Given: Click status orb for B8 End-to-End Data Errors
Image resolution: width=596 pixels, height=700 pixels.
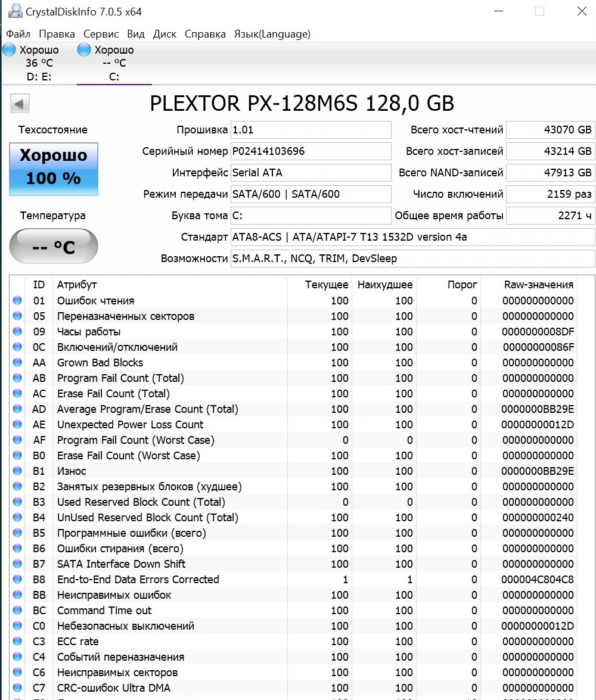Looking at the screenshot, I should [17, 579].
